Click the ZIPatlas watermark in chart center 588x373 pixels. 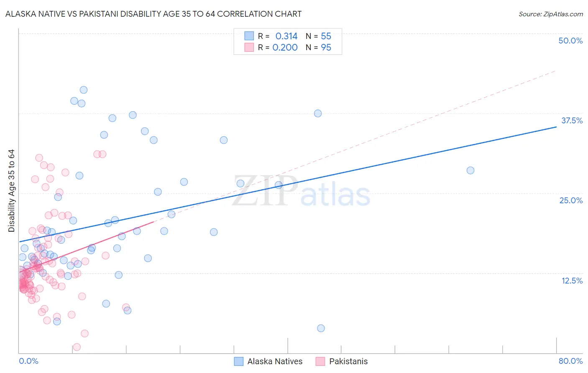pos(301,192)
